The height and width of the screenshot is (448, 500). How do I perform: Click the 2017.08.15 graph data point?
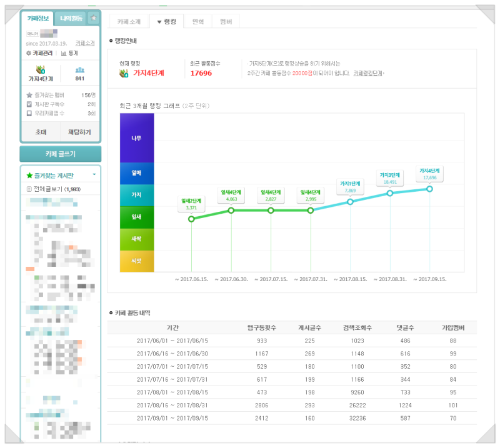(x=350, y=202)
